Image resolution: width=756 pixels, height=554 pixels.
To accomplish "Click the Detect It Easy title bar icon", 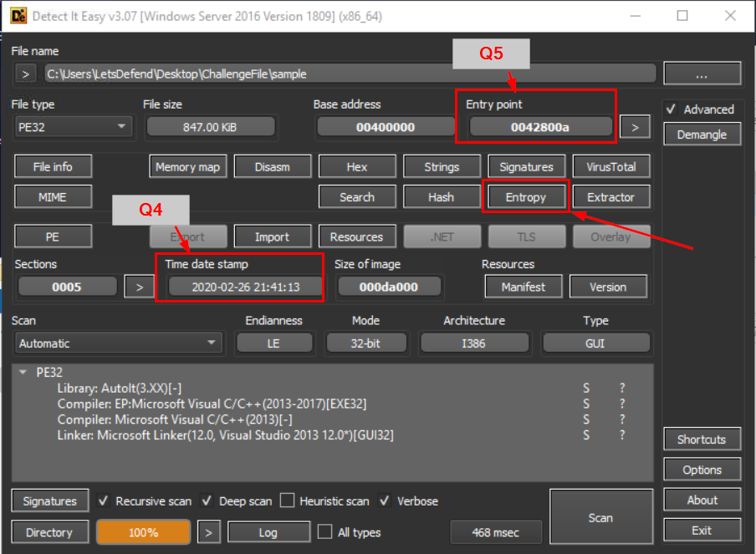I will click(18, 16).
